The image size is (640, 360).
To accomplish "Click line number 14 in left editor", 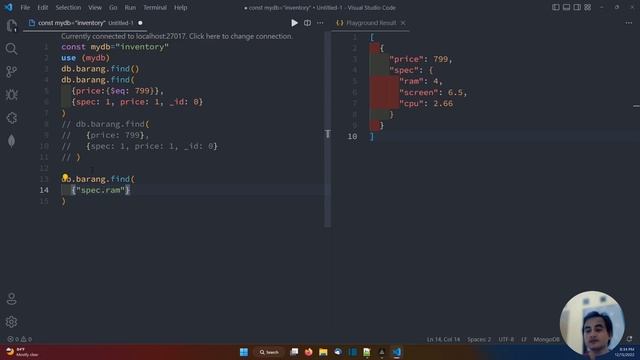I will tap(44, 190).
